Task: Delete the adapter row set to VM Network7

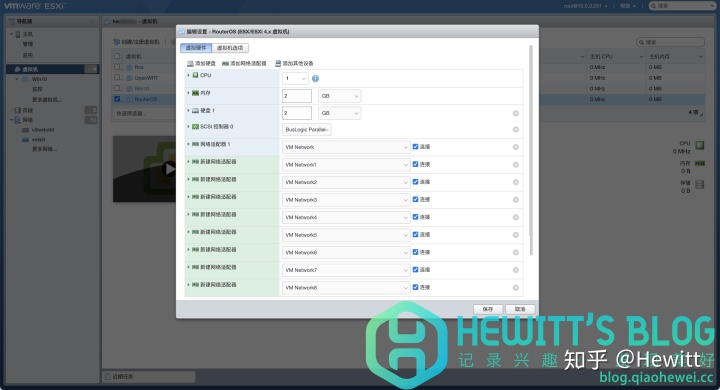Action: pyautogui.click(x=516, y=270)
